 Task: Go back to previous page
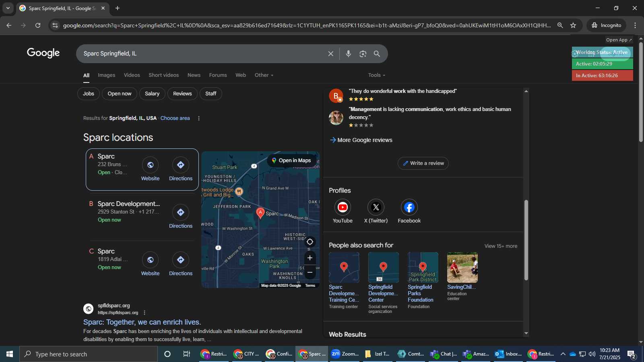pos(9,25)
